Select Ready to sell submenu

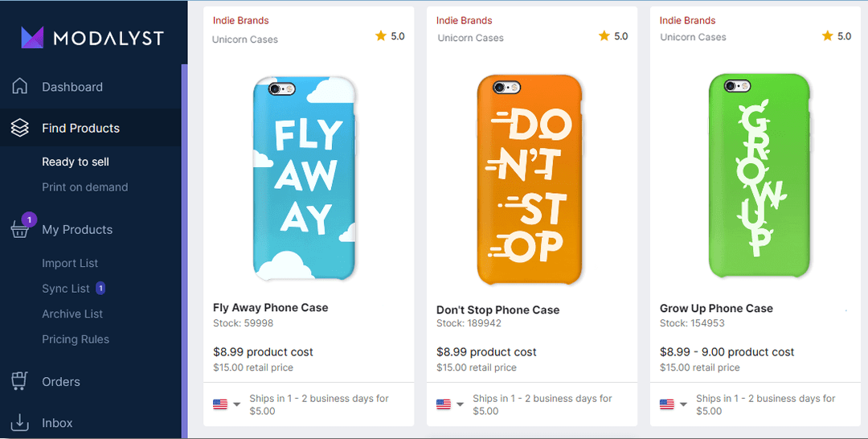[76, 162]
